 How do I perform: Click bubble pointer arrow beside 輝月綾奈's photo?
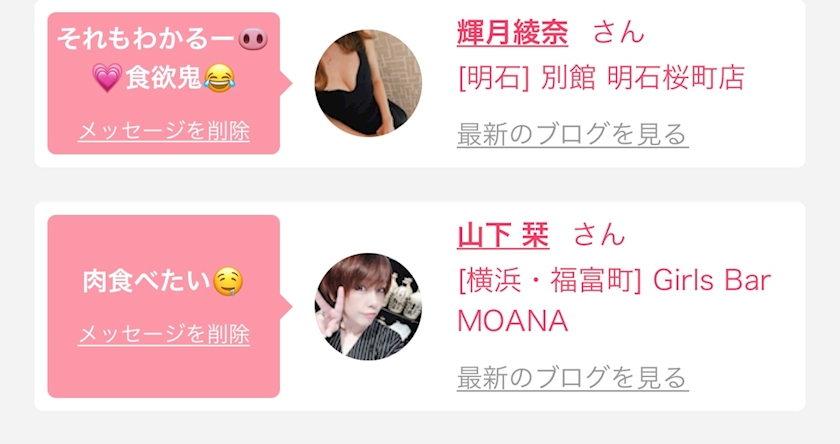pyautogui.click(x=286, y=83)
